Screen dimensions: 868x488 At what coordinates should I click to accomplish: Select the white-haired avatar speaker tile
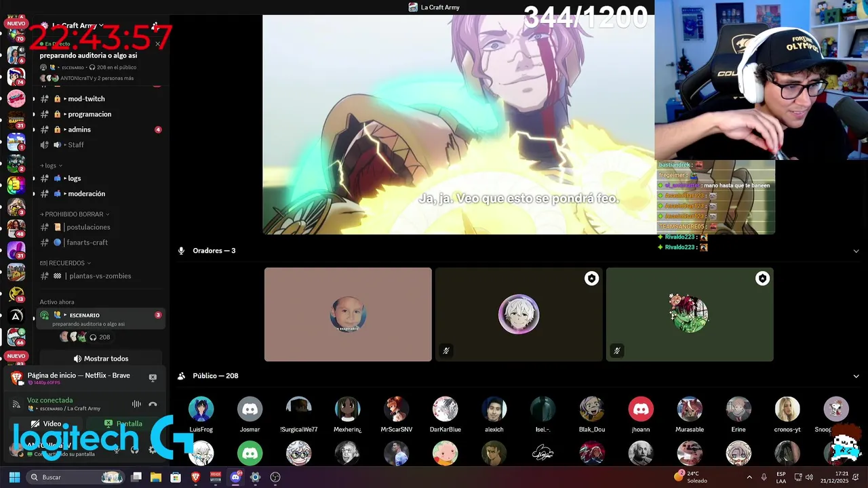click(519, 314)
